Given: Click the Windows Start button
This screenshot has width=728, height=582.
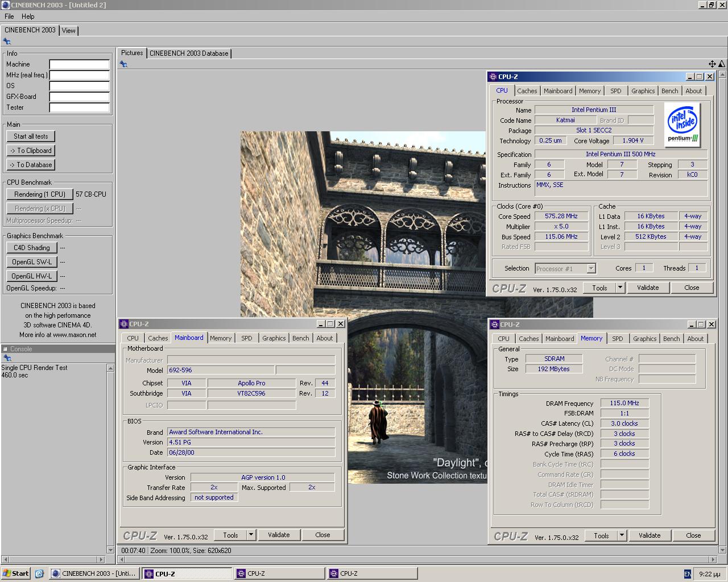Looking at the screenshot, I should (15, 573).
